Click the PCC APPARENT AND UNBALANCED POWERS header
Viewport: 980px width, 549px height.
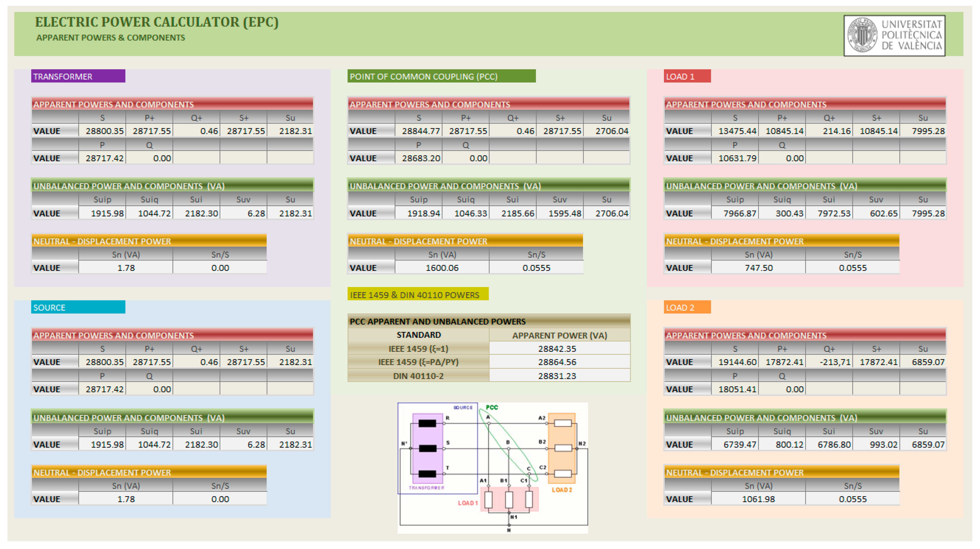pyautogui.click(x=438, y=321)
